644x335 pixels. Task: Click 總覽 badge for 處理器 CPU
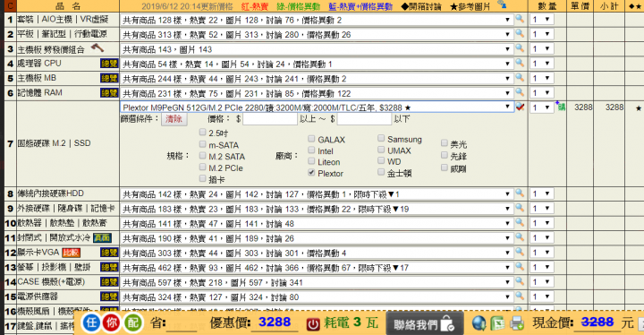(x=109, y=64)
